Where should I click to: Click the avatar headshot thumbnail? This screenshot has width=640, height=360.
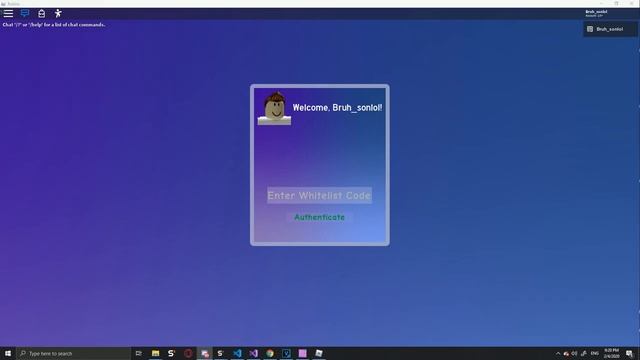tap(274, 108)
